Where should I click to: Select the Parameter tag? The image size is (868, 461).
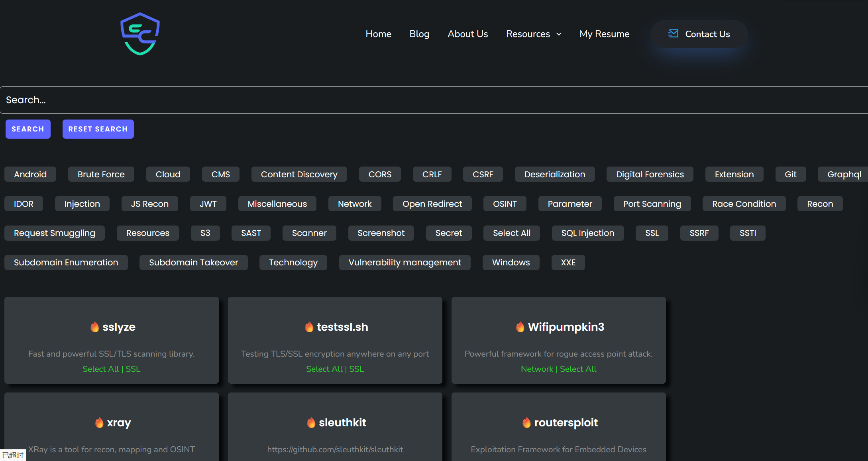point(570,204)
